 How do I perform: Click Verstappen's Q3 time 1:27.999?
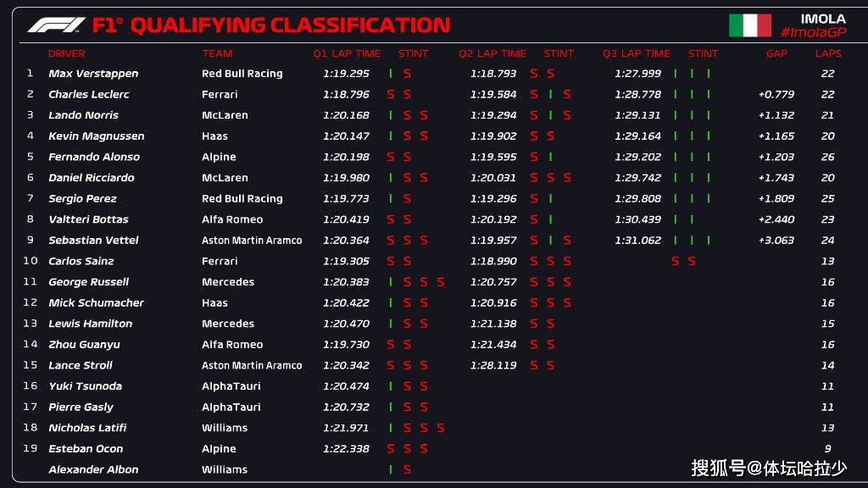click(637, 74)
